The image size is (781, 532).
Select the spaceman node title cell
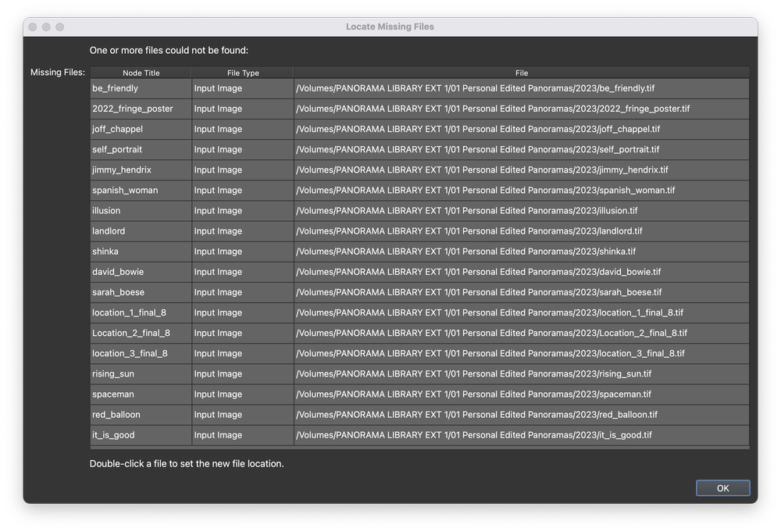click(x=141, y=395)
